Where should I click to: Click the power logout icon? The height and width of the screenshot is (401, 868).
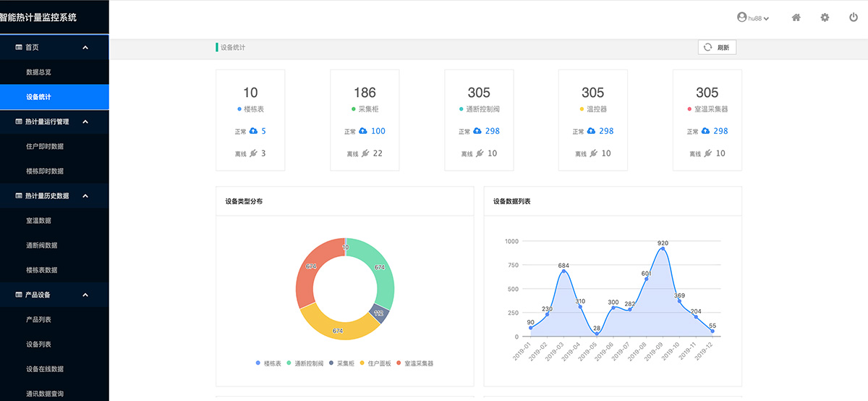pyautogui.click(x=854, y=17)
